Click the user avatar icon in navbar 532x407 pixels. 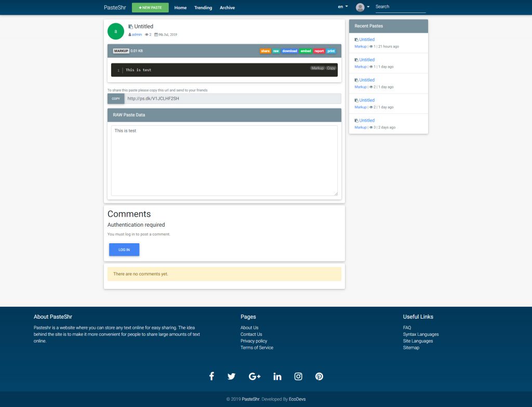click(360, 7)
